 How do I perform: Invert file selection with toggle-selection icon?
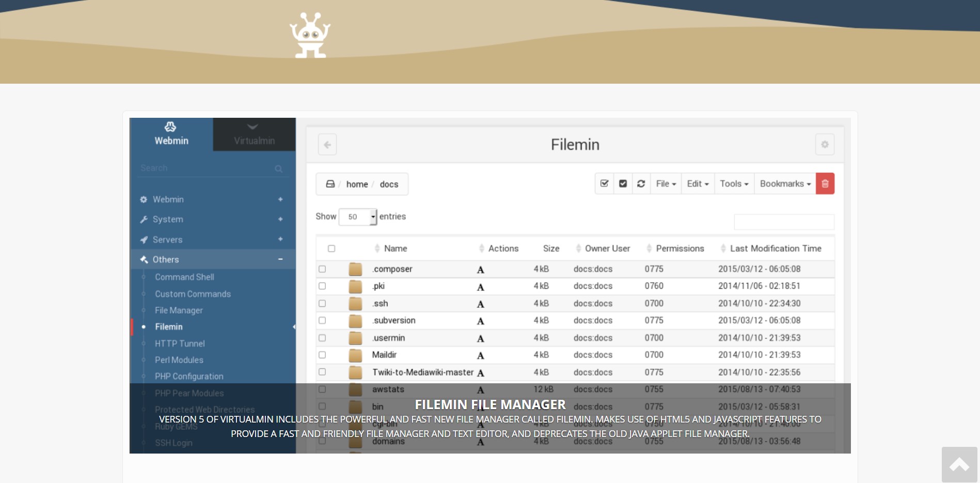(x=623, y=183)
